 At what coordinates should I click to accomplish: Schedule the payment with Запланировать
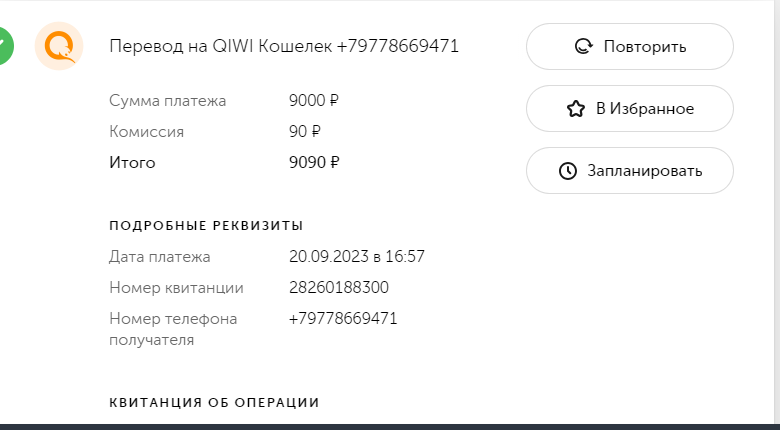click(630, 170)
